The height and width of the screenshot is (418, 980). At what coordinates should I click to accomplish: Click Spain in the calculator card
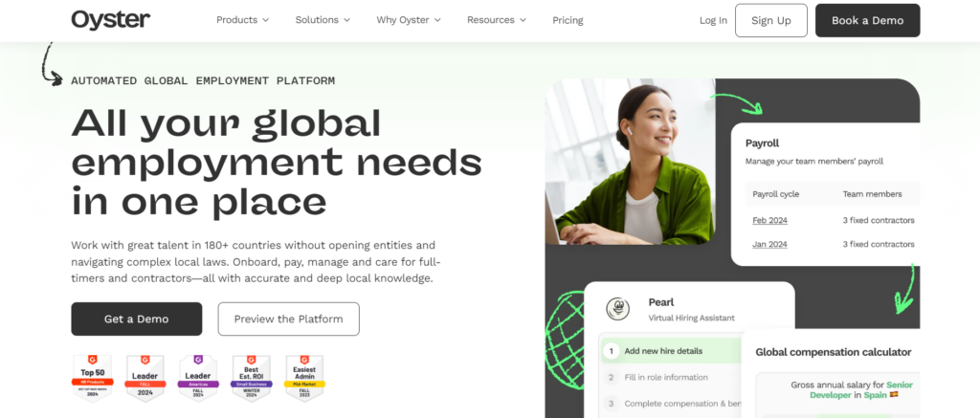[x=877, y=395]
